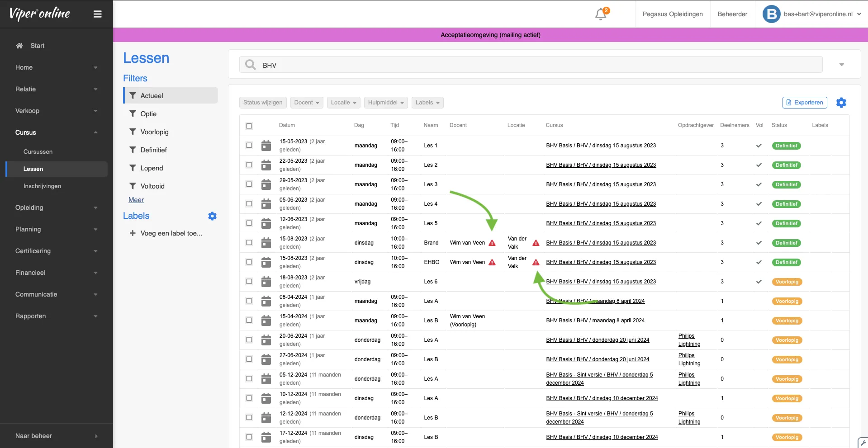This screenshot has width=868, height=448.
Task: Expand the Hulpmiddel dropdown
Action: (x=385, y=103)
